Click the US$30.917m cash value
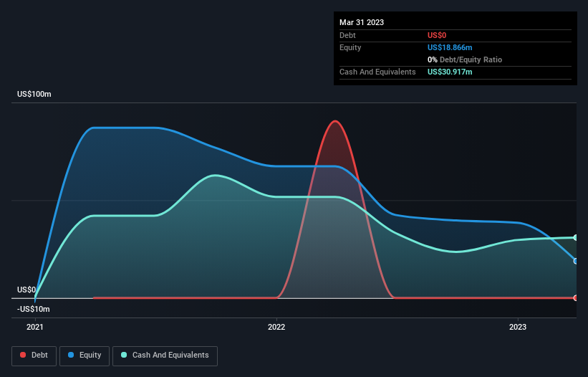This screenshot has width=588, height=377. tap(450, 72)
